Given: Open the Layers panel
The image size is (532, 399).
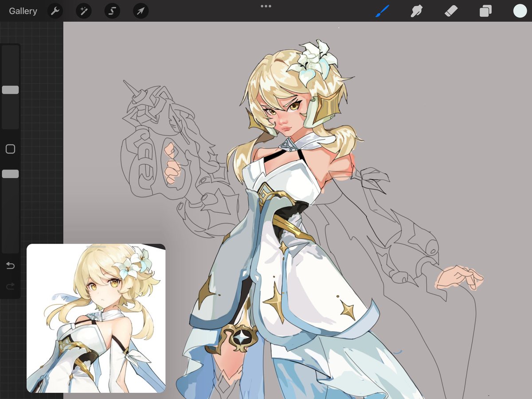Looking at the screenshot, I should [x=485, y=11].
